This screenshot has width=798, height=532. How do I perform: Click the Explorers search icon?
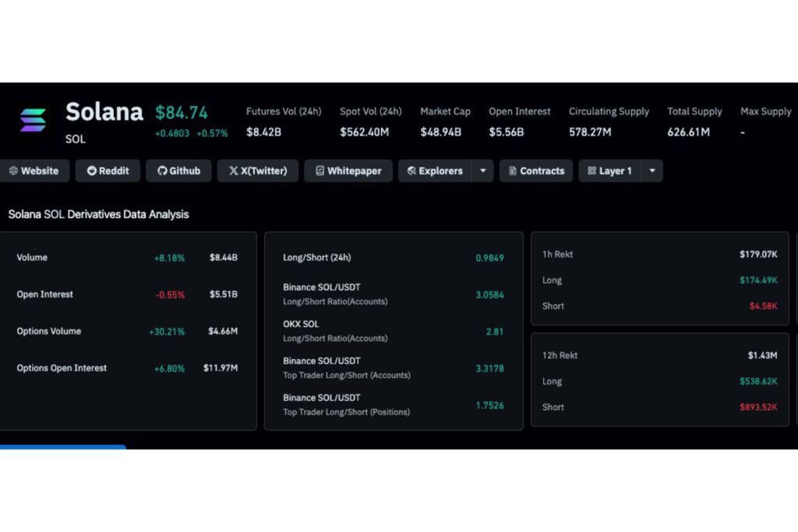point(411,171)
